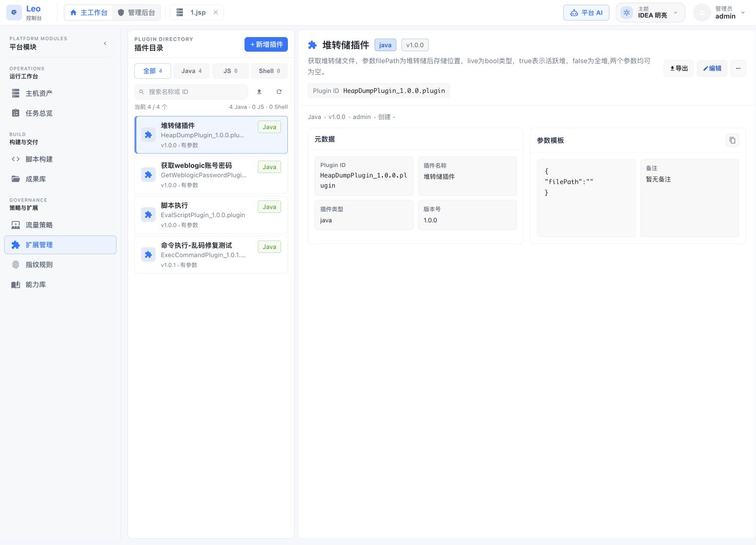This screenshot has height=545, width=756.
Task: Close the 1.jsp tab
Action: pyautogui.click(x=216, y=13)
